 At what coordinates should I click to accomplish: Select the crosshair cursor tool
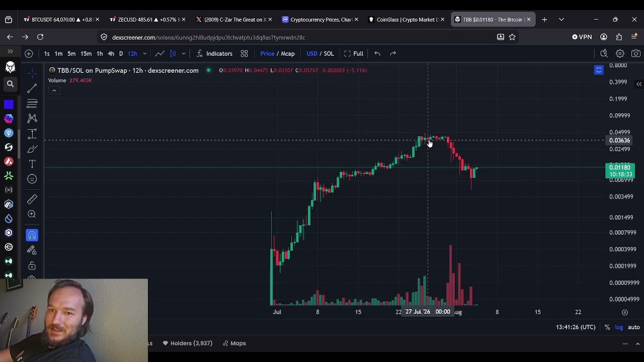pos(32,73)
